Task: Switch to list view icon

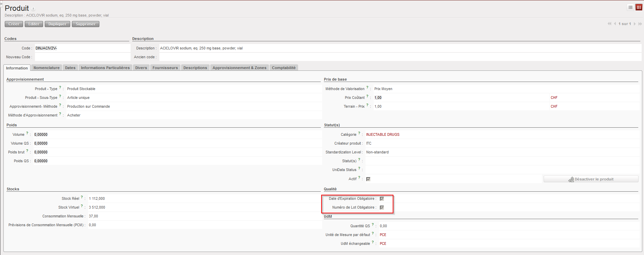Action: pos(630,7)
